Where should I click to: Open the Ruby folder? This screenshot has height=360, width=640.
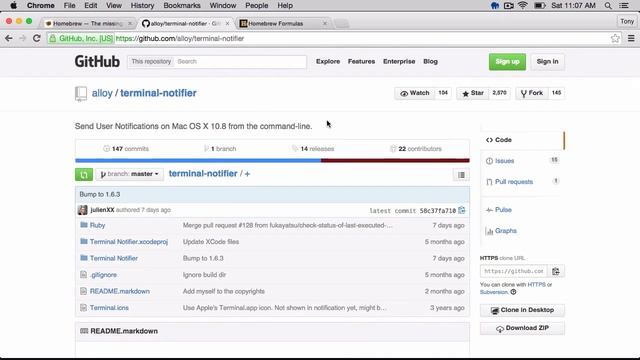(98, 225)
